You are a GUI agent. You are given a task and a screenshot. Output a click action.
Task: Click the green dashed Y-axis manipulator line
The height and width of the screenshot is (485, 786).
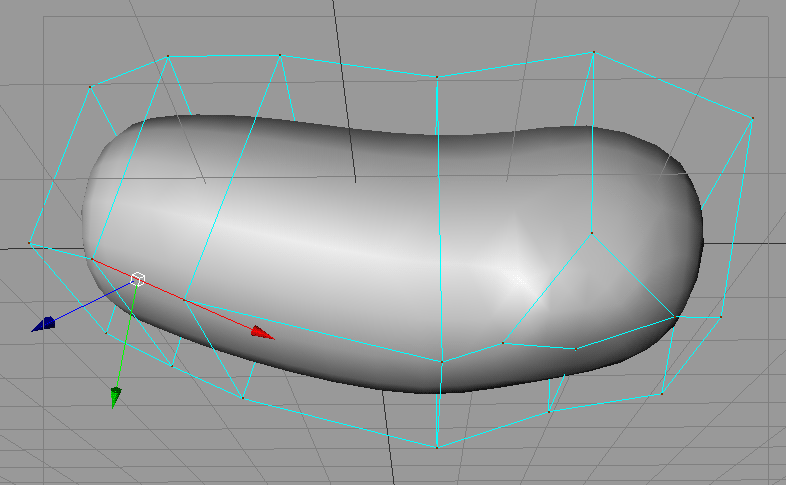[126, 340]
